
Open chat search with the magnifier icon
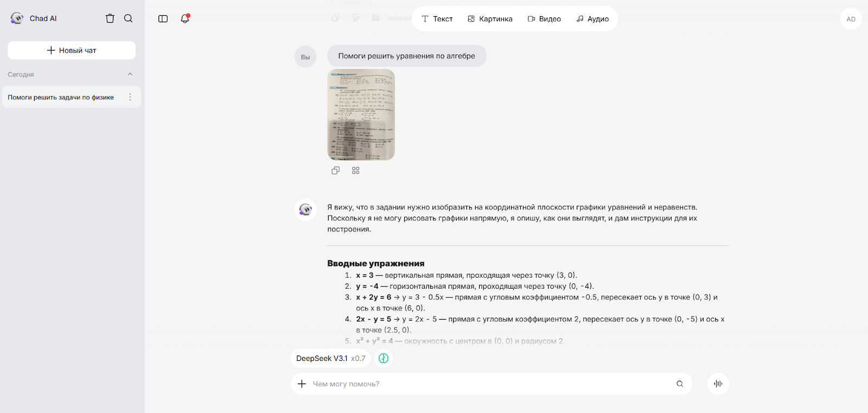pos(129,18)
